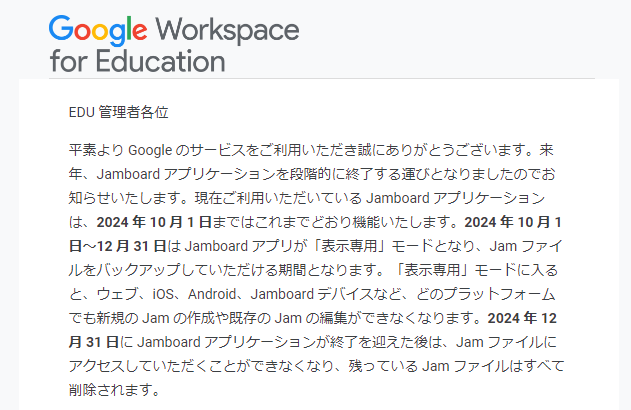
Task: Click the horizontal divider under the header
Action: click(322, 78)
